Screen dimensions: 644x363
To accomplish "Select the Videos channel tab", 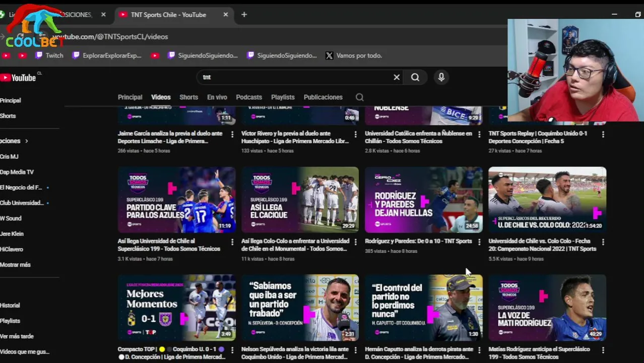I will click(161, 97).
